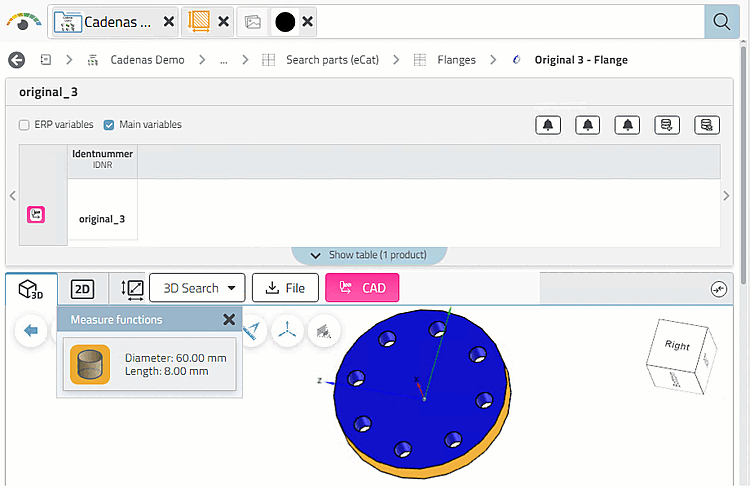Expand Show table (1 product)
The image size is (750, 488).
pyautogui.click(x=369, y=255)
